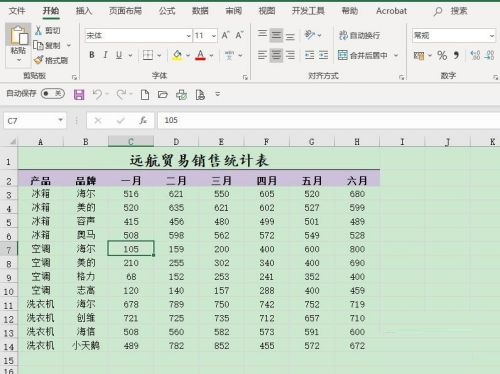Open fill color dropdown arrow
The height and width of the screenshot is (374, 500).
click(x=188, y=55)
